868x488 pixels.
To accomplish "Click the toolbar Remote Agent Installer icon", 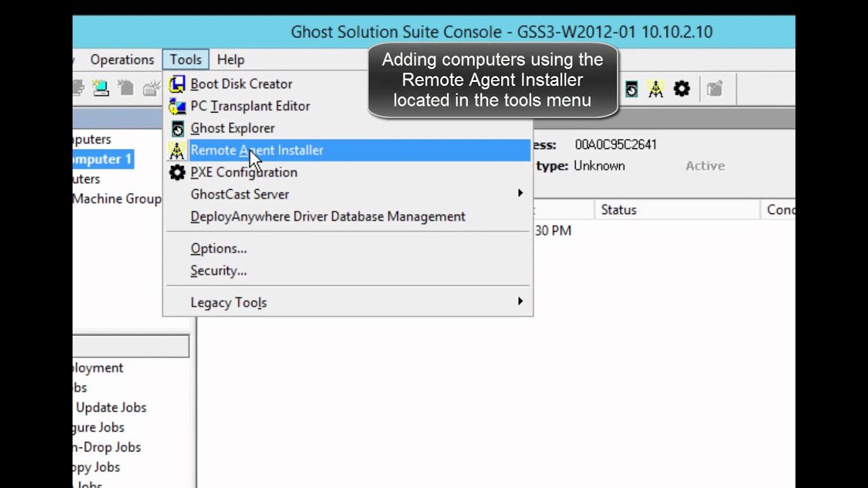I will click(656, 89).
